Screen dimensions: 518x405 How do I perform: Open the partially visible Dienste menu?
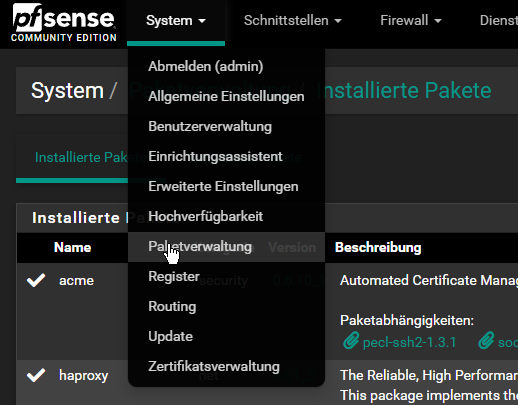pos(499,21)
